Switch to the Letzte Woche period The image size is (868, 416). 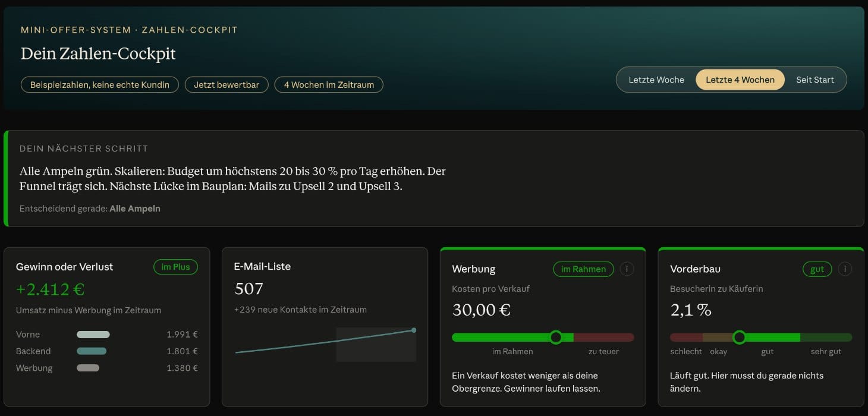coord(656,80)
